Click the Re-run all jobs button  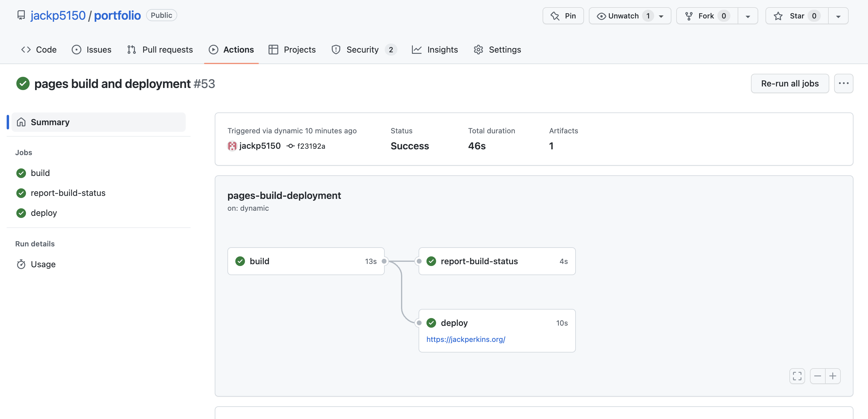pyautogui.click(x=790, y=83)
